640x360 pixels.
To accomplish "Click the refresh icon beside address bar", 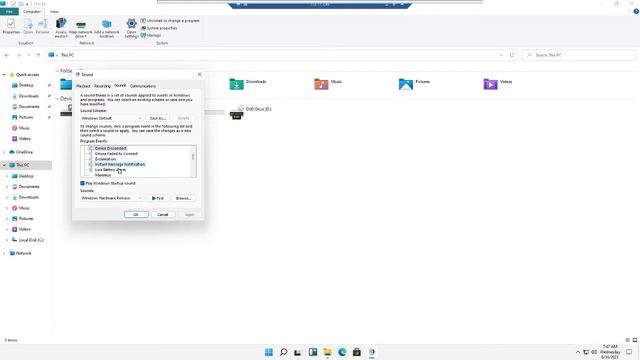I will click(512, 55).
